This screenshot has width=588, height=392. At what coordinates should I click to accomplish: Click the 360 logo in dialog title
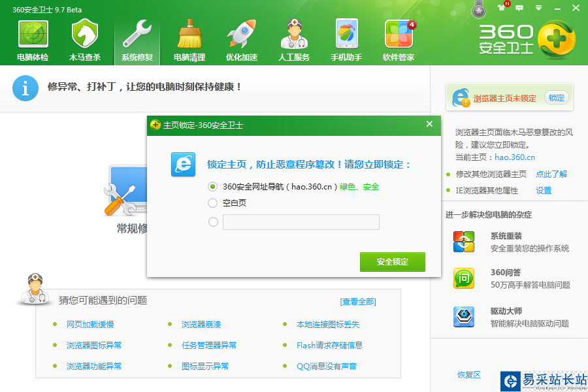tap(155, 125)
